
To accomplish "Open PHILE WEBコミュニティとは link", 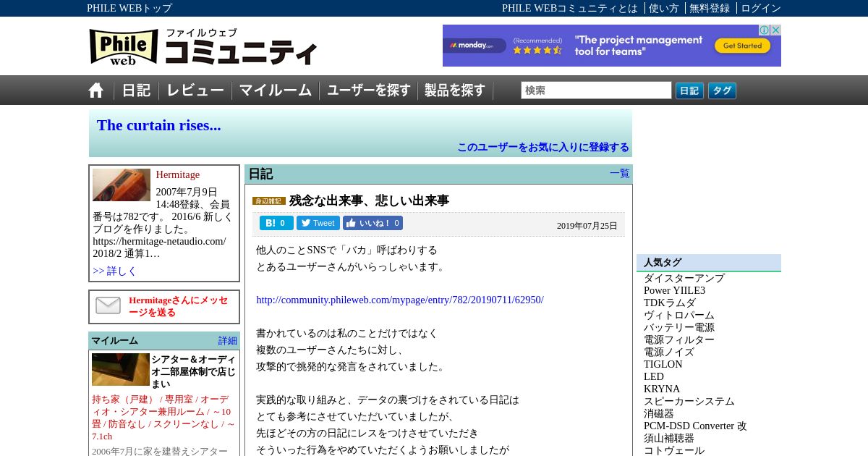I will pos(570,8).
